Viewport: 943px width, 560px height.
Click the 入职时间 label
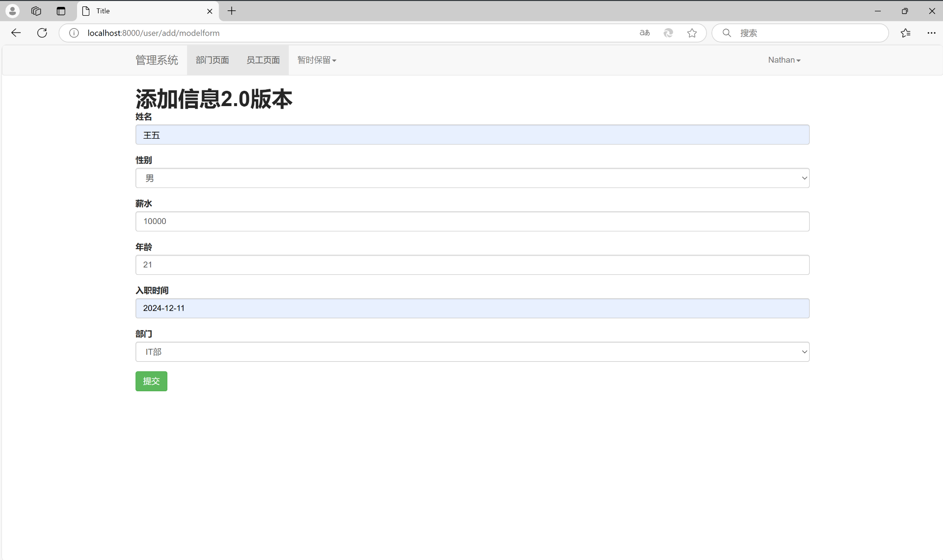152,291
